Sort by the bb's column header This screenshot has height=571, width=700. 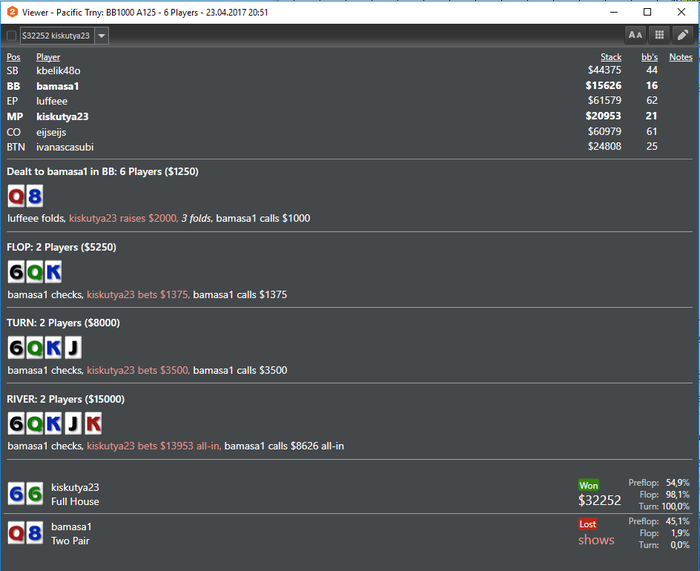pos(650,57)
